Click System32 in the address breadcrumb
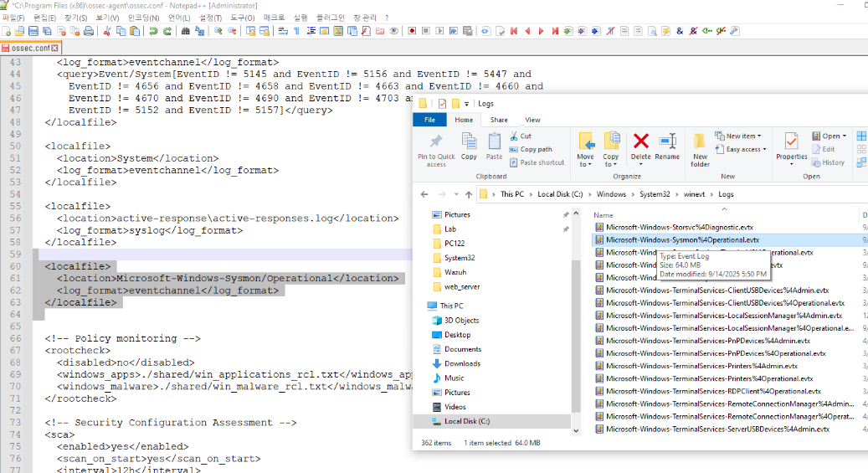The width and height of the screenshot is (868, 473). 655,194
